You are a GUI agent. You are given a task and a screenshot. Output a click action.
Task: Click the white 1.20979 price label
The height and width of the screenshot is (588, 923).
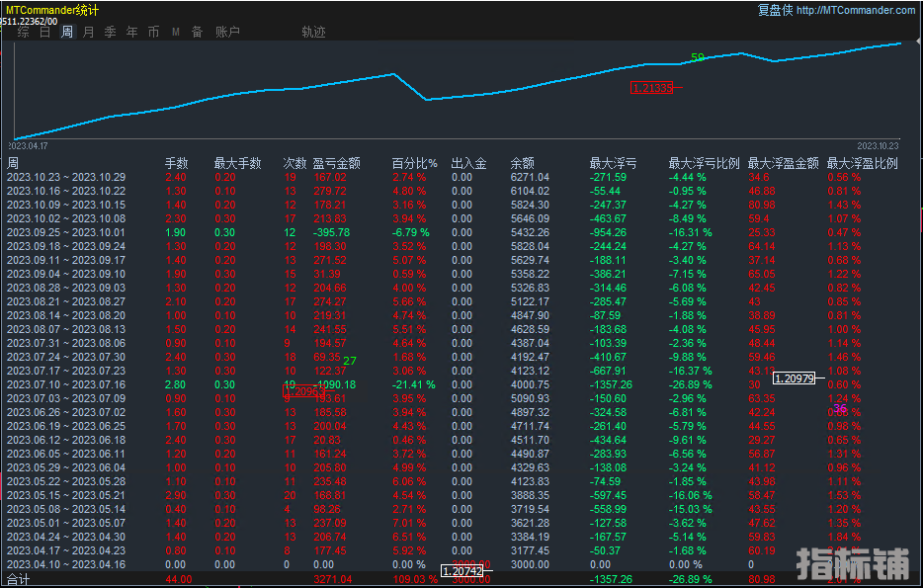coord(794,378)
